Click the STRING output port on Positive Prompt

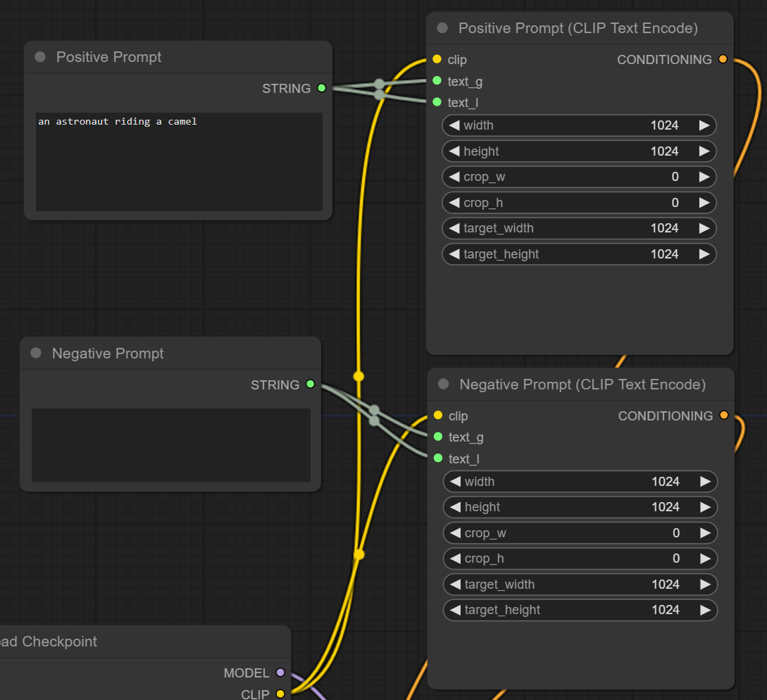[321, 88]
